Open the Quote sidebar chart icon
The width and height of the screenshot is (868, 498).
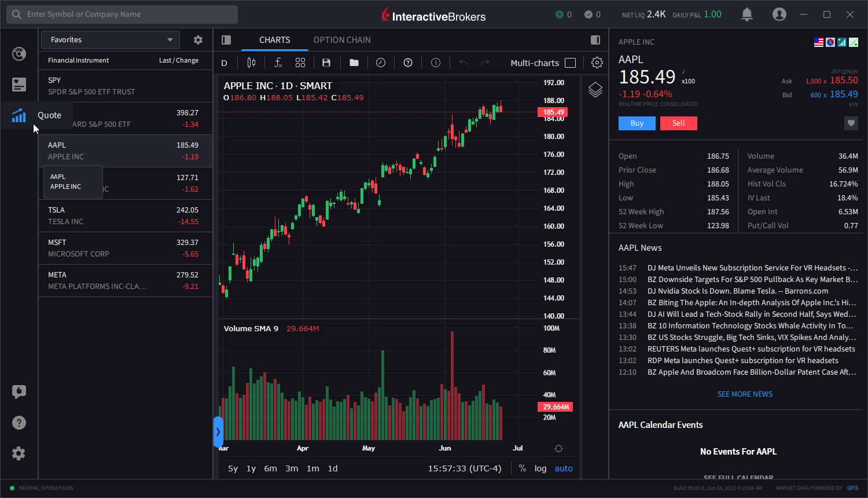pos(19,115)
